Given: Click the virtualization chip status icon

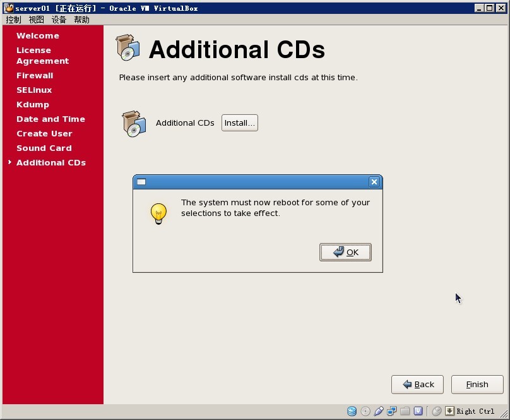Looking at the screenshot, I should [x=418, y=411].
